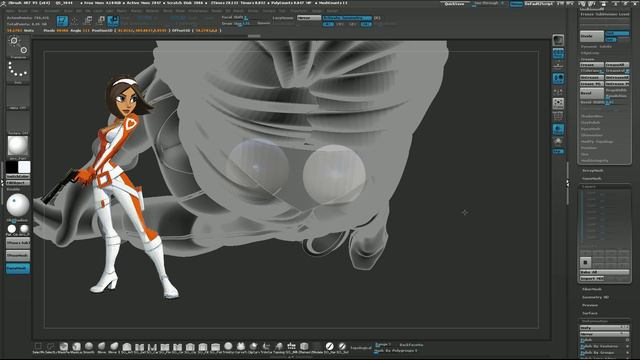
Task: Toggle Activate Symmetry button
Action: [347, 18]
